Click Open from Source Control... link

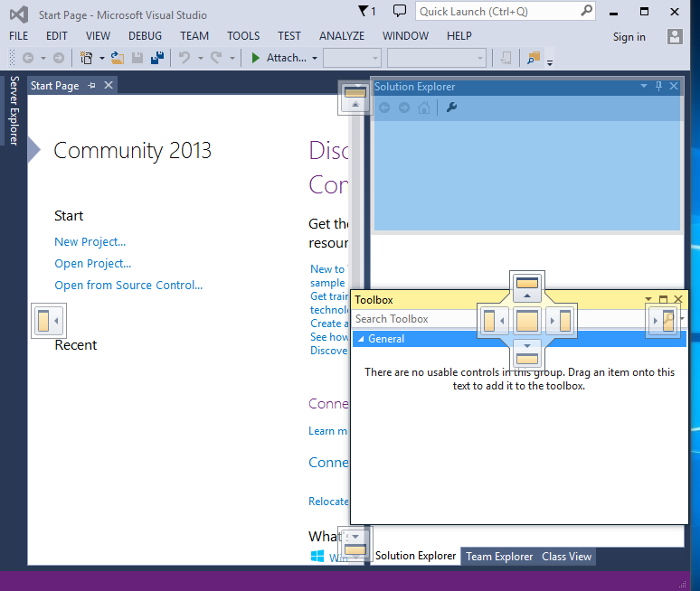pos(128,285)
